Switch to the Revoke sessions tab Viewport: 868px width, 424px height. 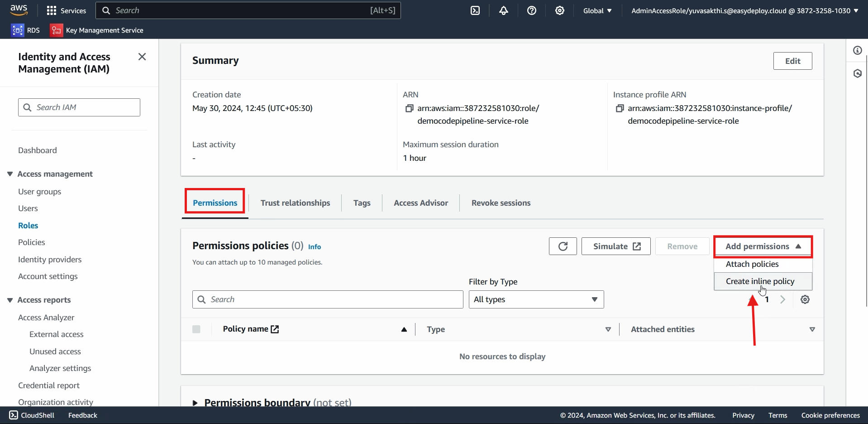(x=501, y=203)
